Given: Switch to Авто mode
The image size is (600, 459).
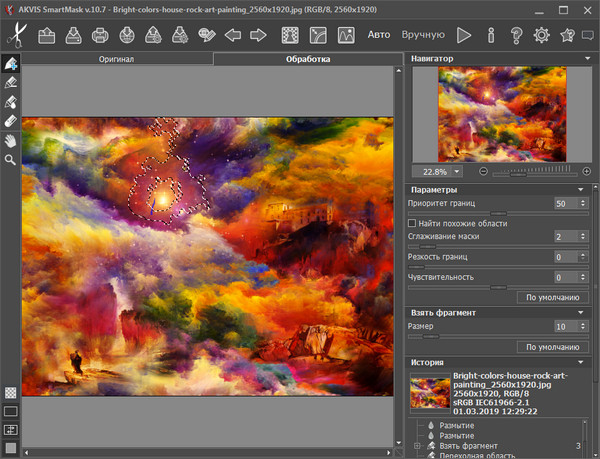Looking at the screenshot, I should coord(379,35).
